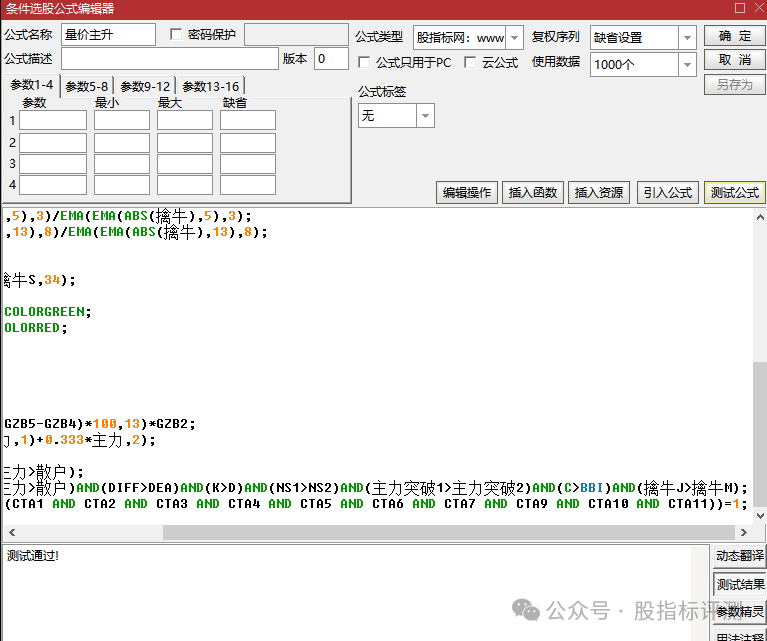The image size is (767, 641).
Task: Open the 参数9-12 tab
Action: pos(145,87)
